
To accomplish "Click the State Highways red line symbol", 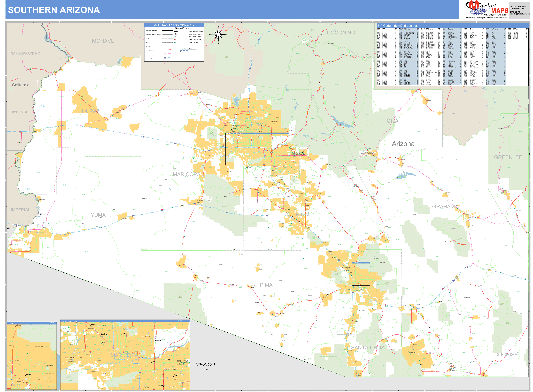I will (x=167, y=50).
